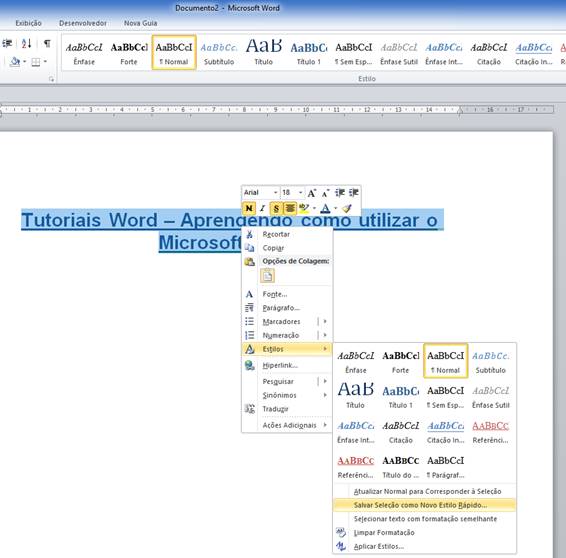
Task: Click the Format Painter brush icon
Action: (347, 208)
